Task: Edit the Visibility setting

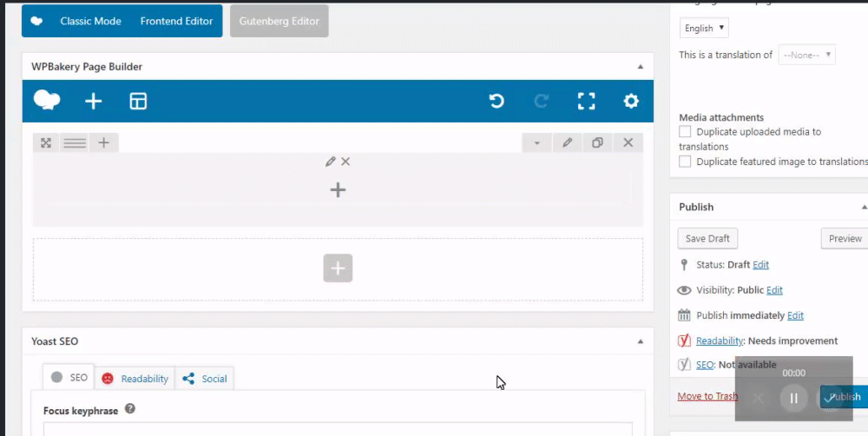Action: pyautogui.click(x=774, y=290)
